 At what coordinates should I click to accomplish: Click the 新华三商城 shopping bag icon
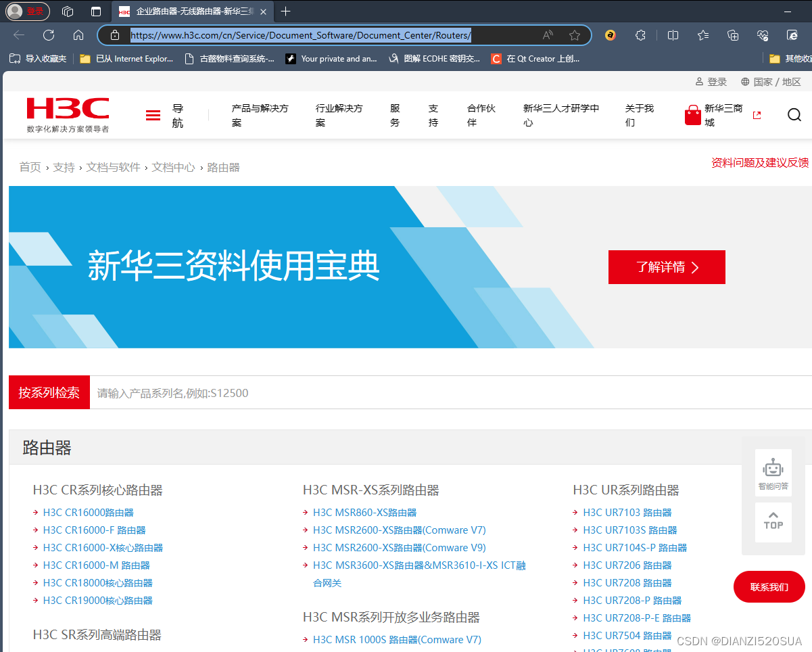(693, 115)
